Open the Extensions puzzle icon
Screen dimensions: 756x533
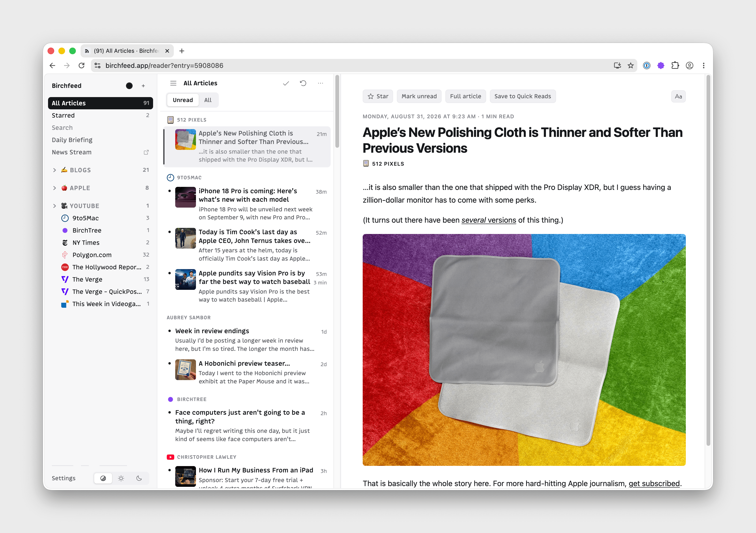(675, 66)
